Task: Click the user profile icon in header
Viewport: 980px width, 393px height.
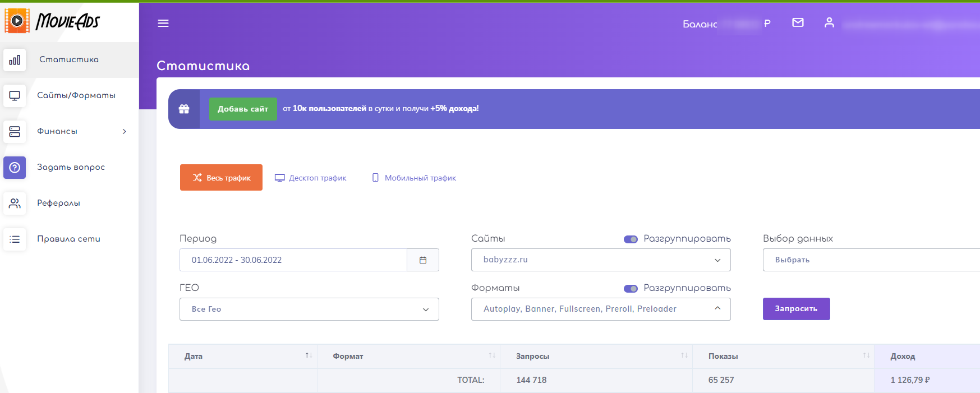Action: (829, 22)
